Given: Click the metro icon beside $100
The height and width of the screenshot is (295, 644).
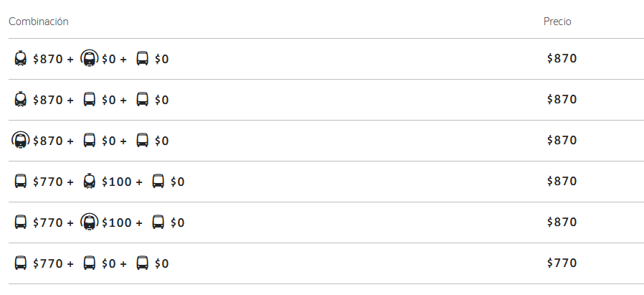Looking at the screenshot, I should pos(89,223).
